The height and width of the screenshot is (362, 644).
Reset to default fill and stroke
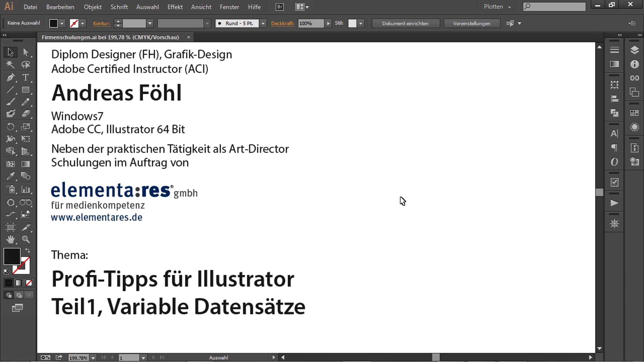(6, 271)
